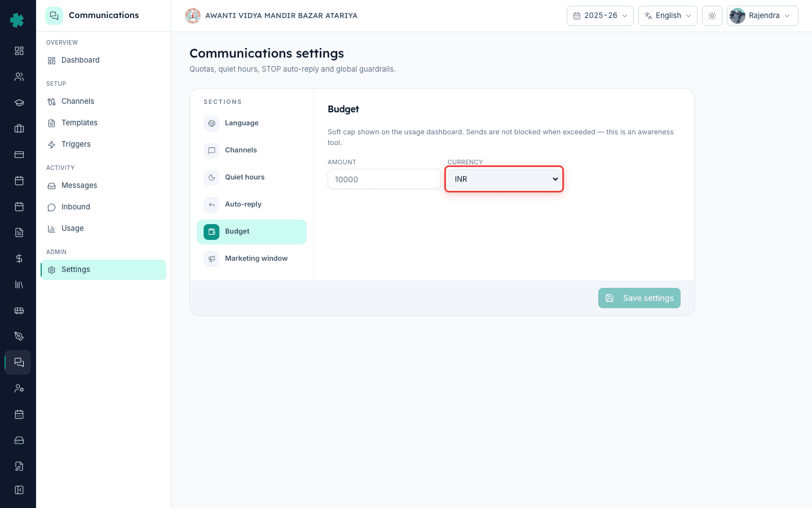The height and width of the screenshot is (508, 812).
Task: Click the 'Quotas, quiet hours, STOP auto-reply' subtitle
Action: click(292, 69)
